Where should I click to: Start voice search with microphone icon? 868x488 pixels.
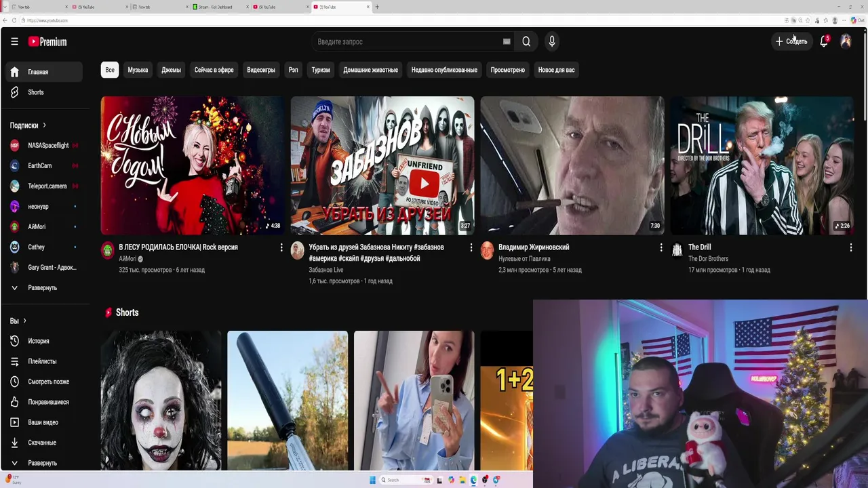click(552, 41)
